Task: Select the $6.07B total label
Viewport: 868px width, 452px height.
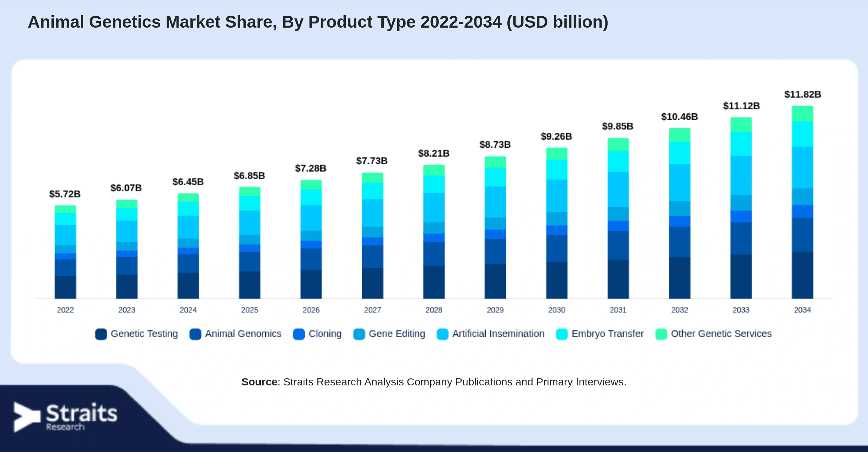Action: 126,188
